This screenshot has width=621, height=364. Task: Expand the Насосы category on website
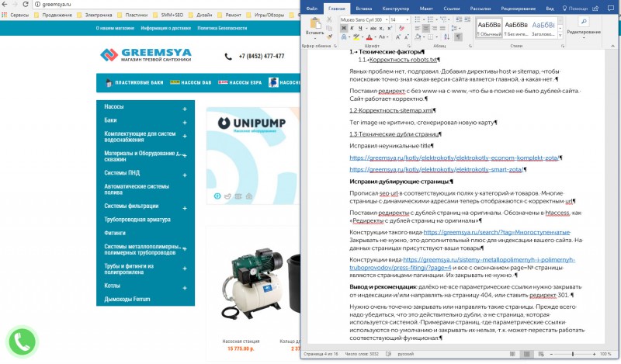(185, 109)
